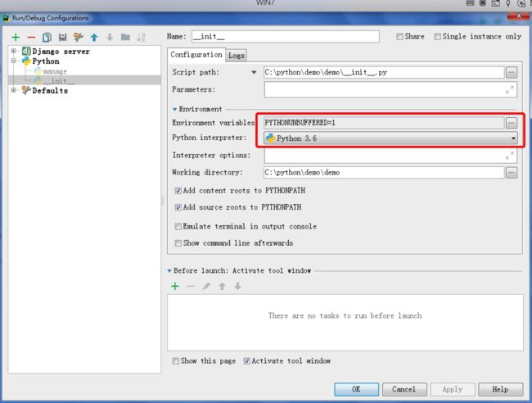Click the Apply button
This screenshot has height=403, width=532.
[453, 389]
